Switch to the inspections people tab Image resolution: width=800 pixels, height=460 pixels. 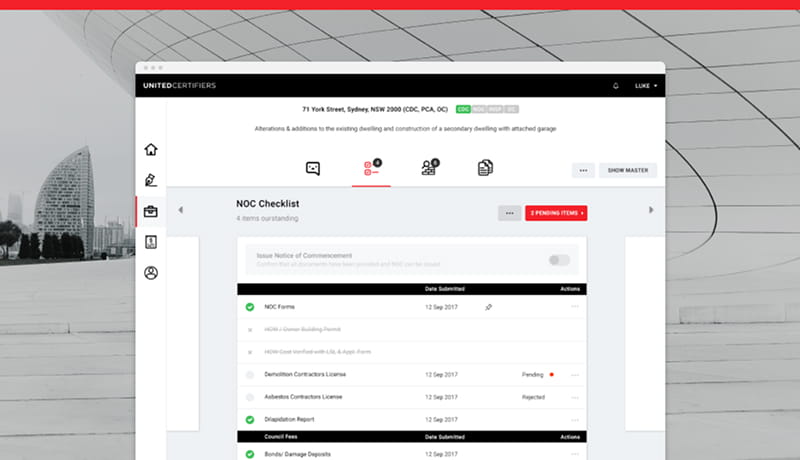430,167
